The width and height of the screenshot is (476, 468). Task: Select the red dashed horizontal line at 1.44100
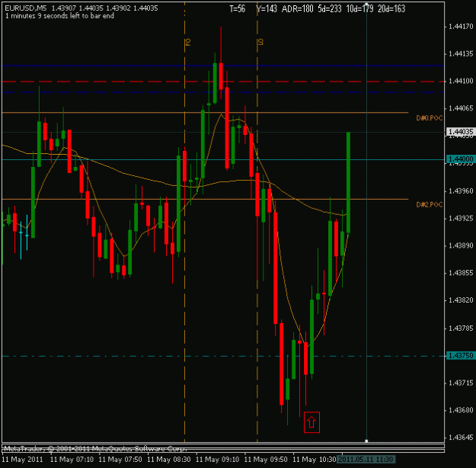point(223,82)
